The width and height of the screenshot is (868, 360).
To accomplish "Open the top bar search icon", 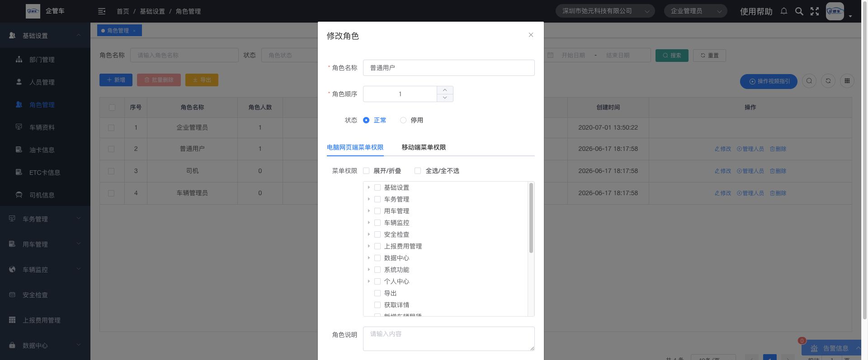I will click(799, 11).
